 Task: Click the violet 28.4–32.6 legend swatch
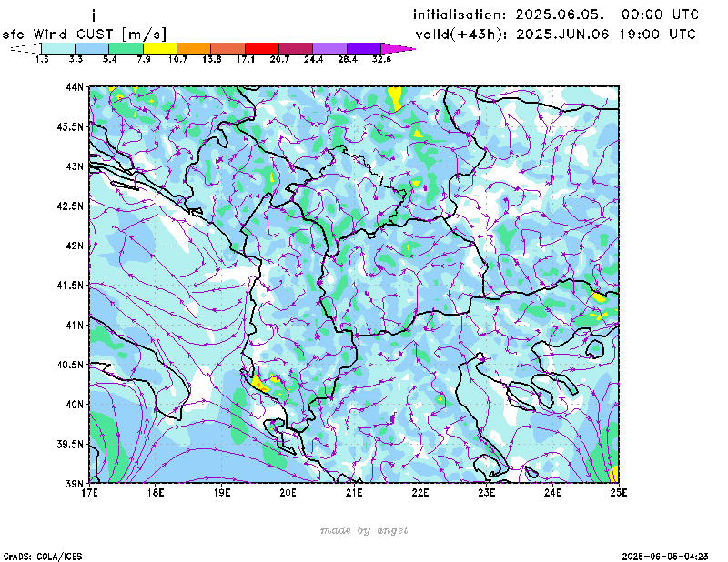(x=363, y=47)
